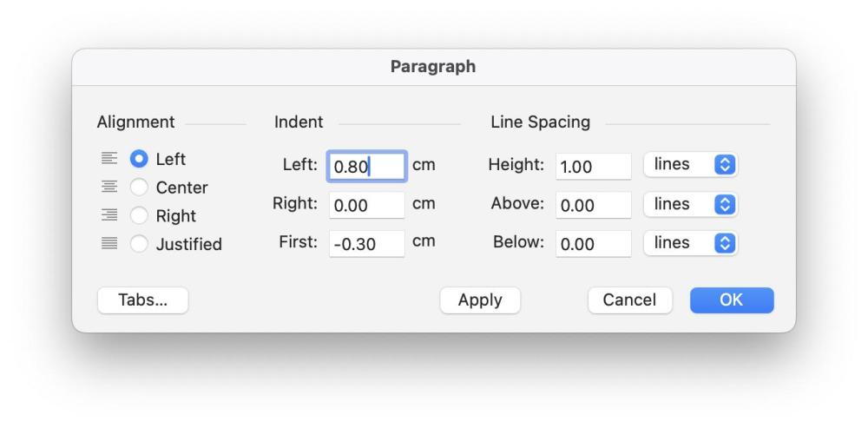Open the Tabs... settings button
This screenshot has height=428, width=868.
point(142,300)
